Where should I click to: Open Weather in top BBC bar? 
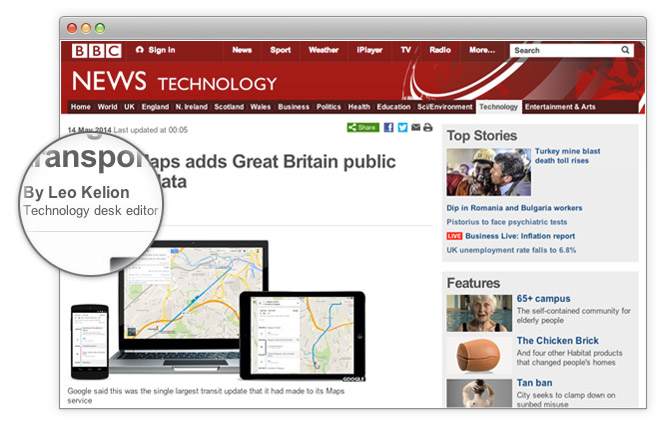coord(323,50)
